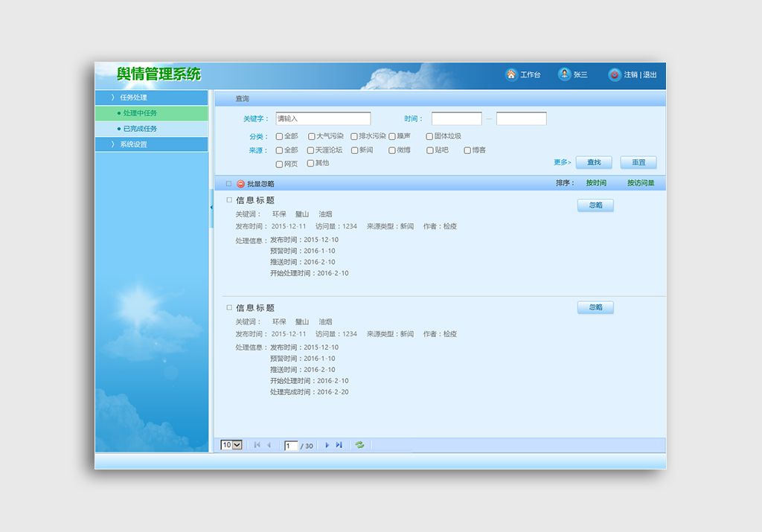The height and width of the screenshot is (532, 762).
Task: Expand the 系统设置 sidebar section
Action: 152,144
